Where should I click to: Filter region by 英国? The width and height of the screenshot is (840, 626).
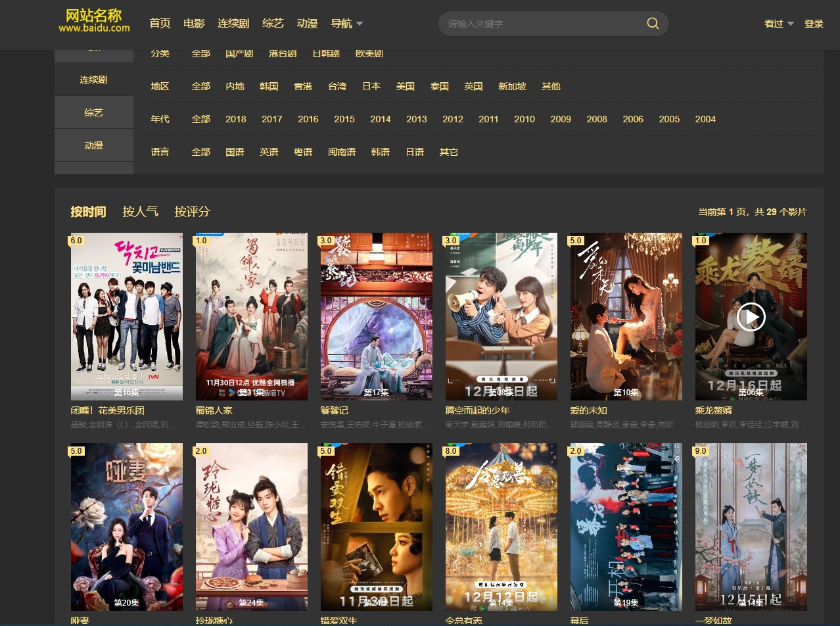coord(473,86)
